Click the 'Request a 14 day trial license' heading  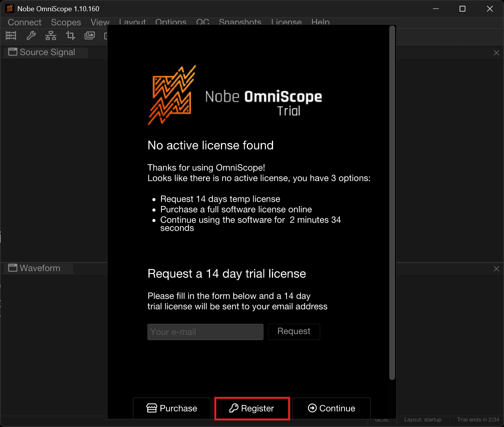(x=227, y=274)
